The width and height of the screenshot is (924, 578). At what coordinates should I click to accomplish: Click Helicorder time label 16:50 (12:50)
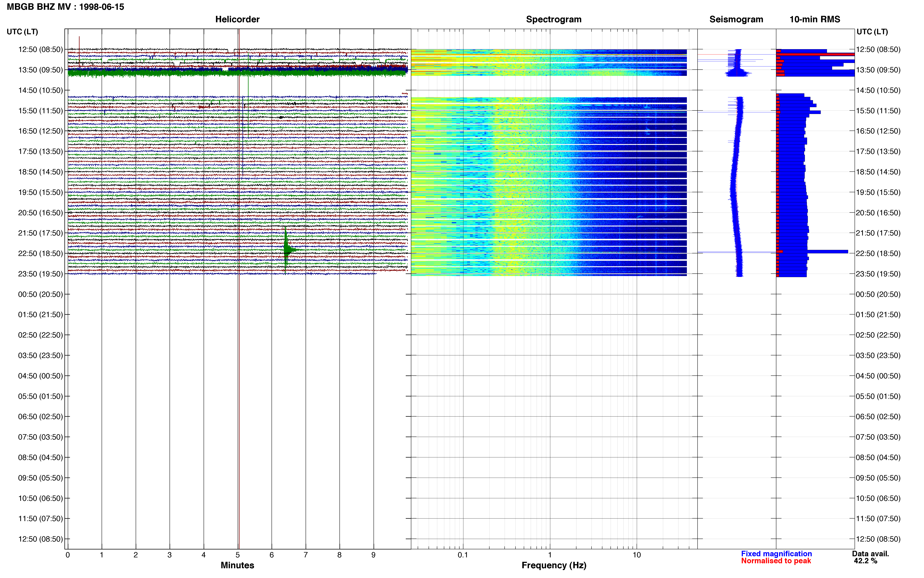click(x=41, y=131)
